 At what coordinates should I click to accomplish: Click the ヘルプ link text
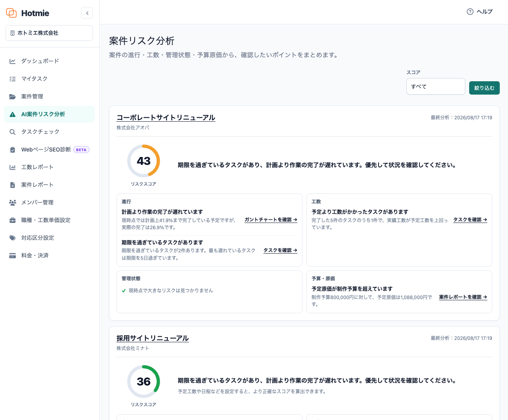click(484, 12)
